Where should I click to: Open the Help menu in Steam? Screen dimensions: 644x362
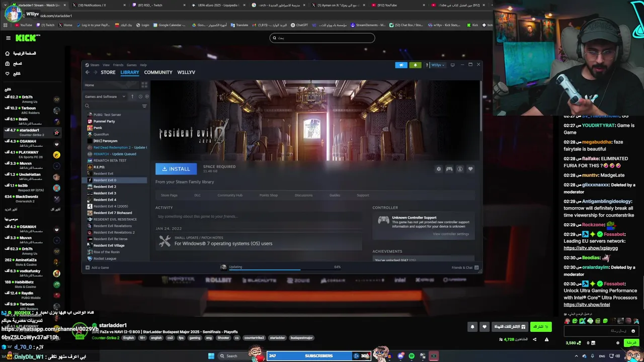(x=143, y=65)
